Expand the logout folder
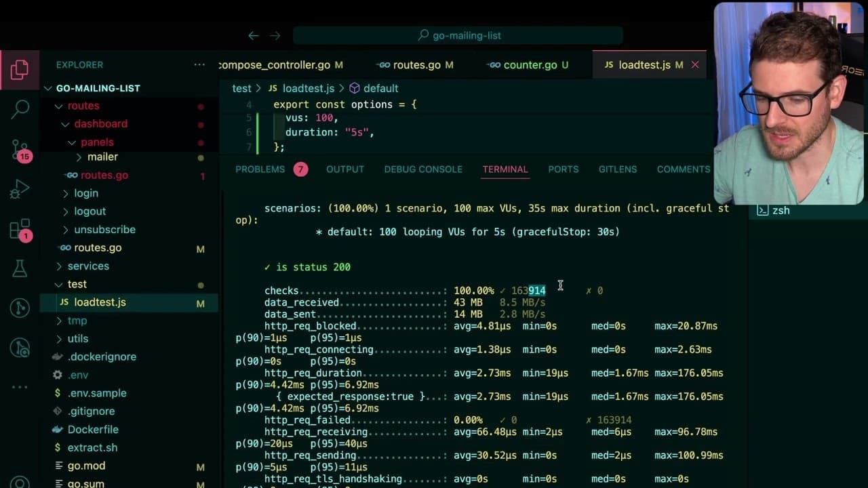The image size is (868, 488). point(129,211)
